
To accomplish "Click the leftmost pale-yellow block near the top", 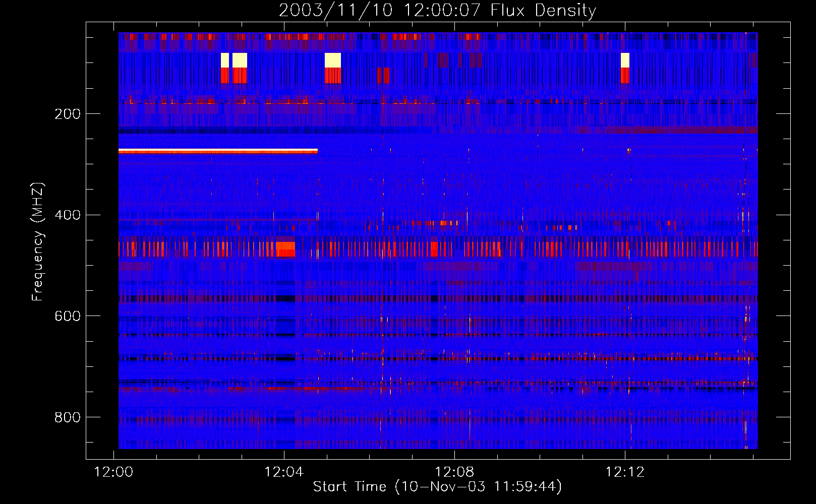I will pos(225,60).
